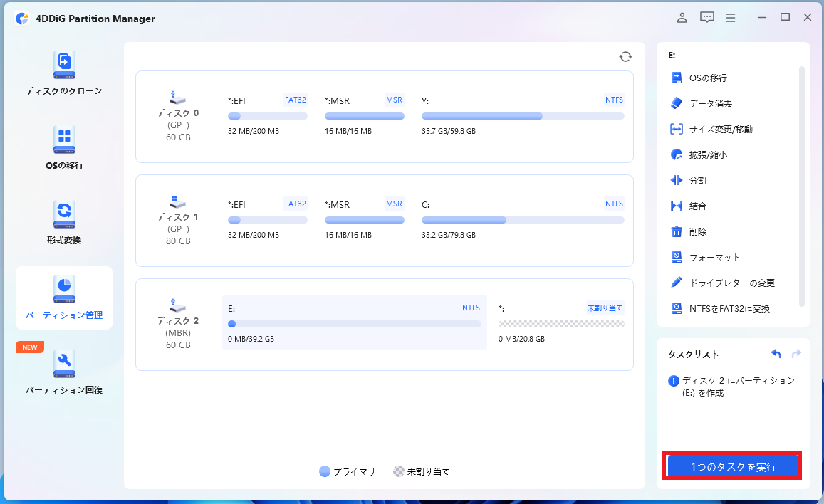Choose 結合 operation
This screenshot has height=504, width=824.
(689, 206)
